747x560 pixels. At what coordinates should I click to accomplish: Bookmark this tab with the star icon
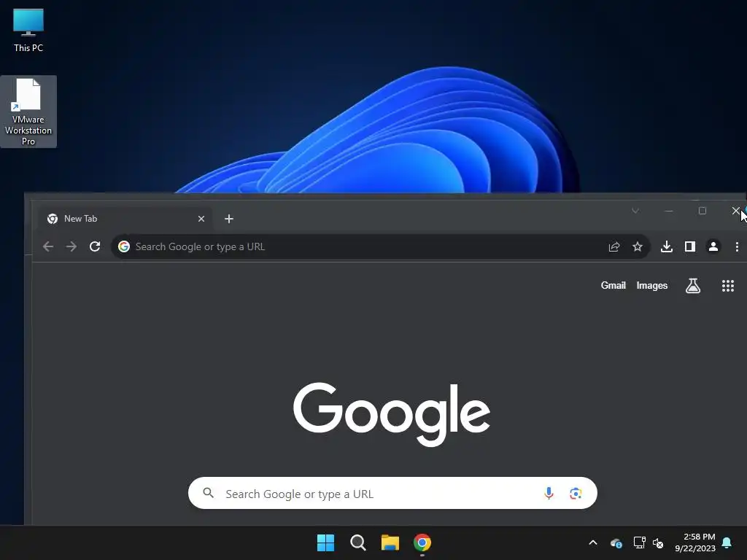click(x=638, y=246)
